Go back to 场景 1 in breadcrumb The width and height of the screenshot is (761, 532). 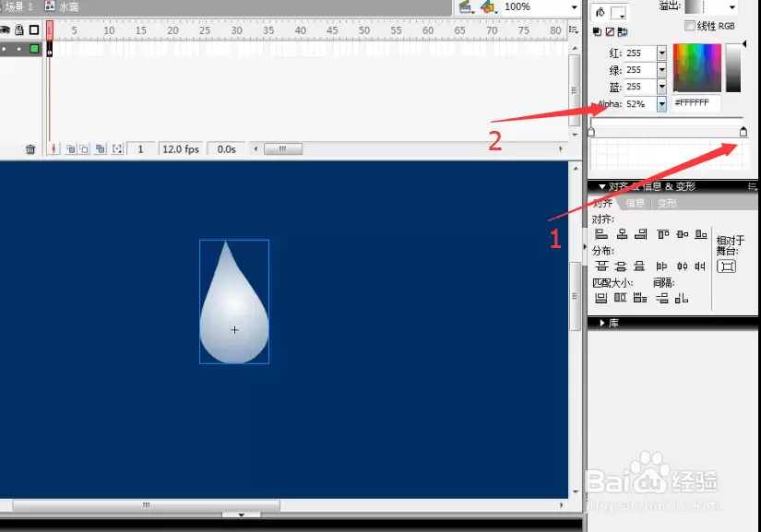coord(18,6)
